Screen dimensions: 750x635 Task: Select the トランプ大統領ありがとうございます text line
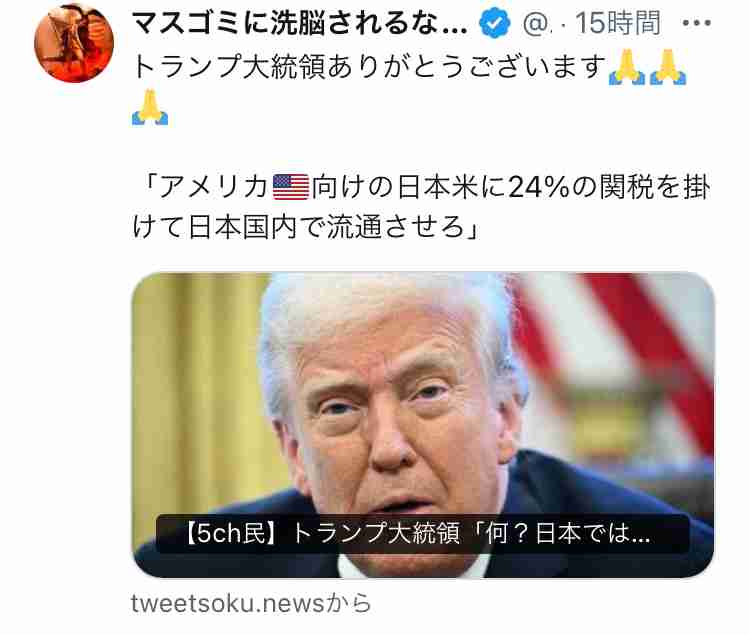click(x=369, y=66)
